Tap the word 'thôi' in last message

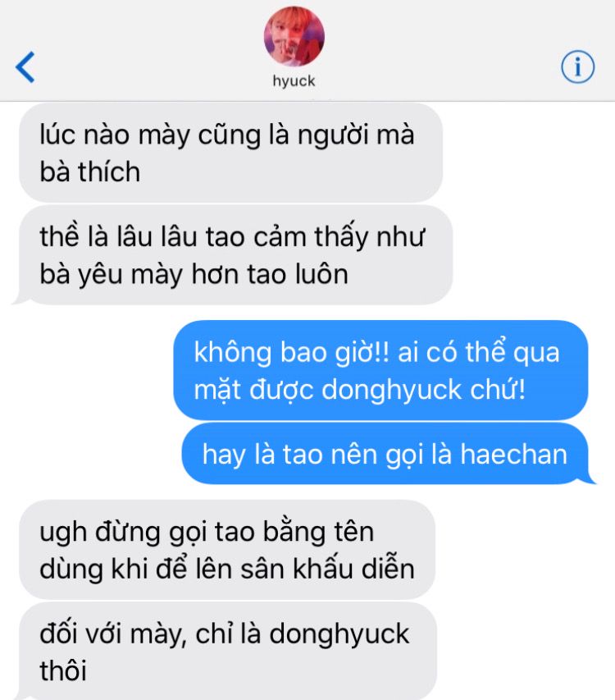63,670
